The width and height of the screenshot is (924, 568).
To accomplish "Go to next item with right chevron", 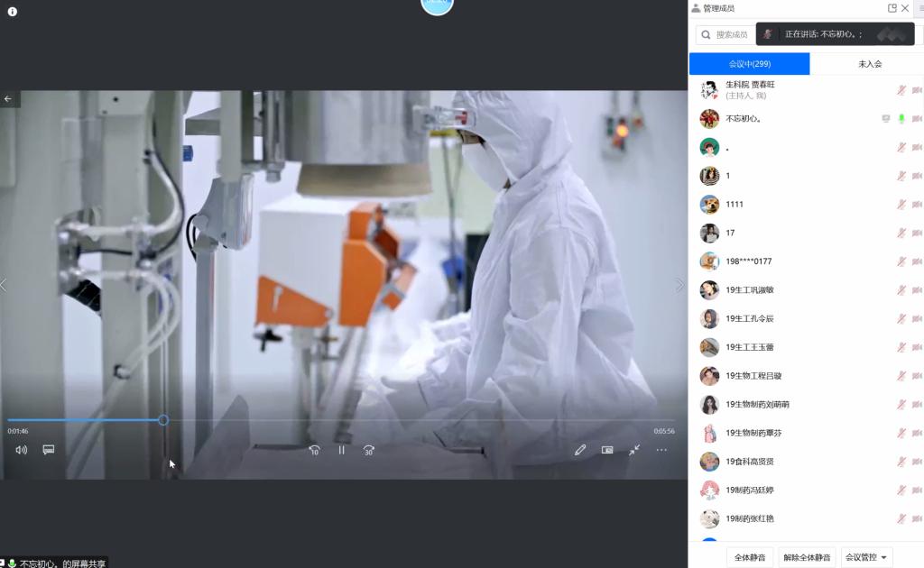I will (x=680, y=285).
